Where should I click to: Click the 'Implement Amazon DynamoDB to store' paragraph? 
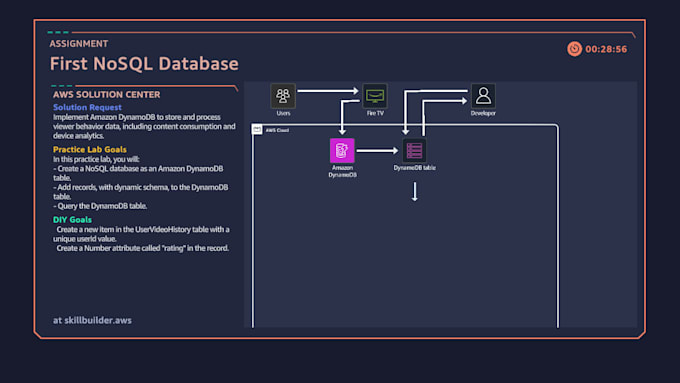tap(144, 126)
